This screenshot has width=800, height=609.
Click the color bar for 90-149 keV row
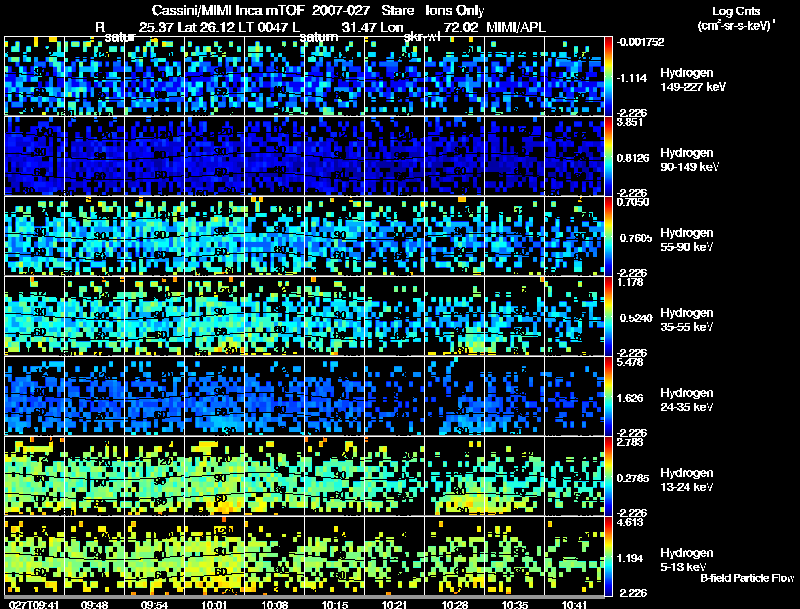[608, 156]
